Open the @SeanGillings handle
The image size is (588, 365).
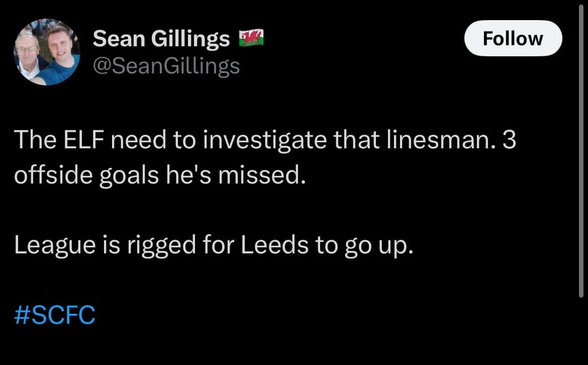166,65
